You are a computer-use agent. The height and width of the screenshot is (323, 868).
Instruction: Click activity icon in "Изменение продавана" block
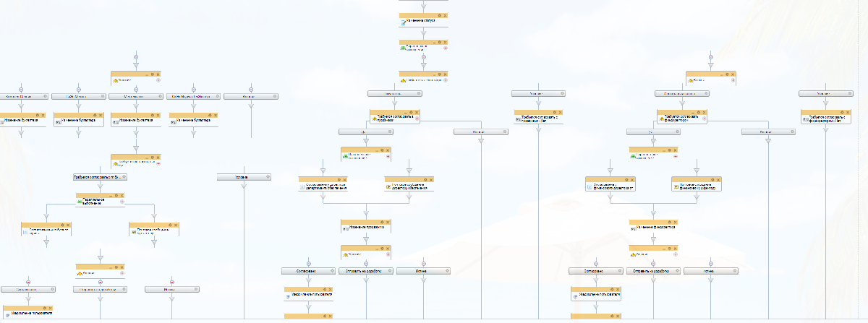tap(344, 229)
